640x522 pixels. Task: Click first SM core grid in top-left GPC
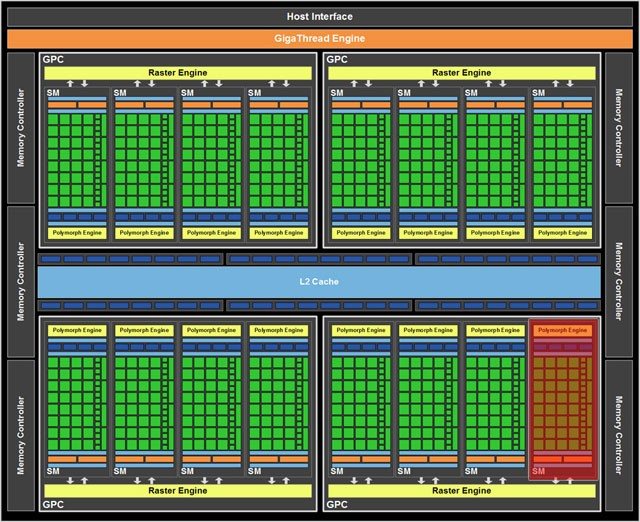[x=76, y=160]
